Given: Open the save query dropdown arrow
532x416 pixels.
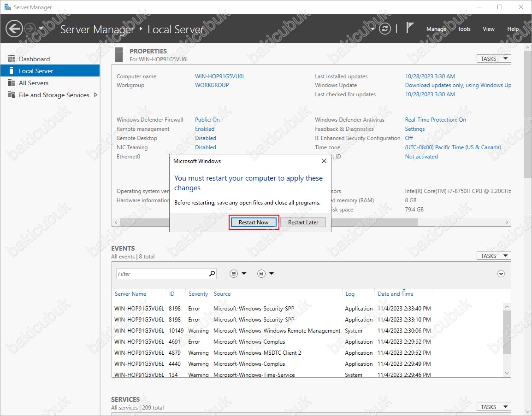Looking at the screenshot, I should pyautogui.click(x=272, y=274).
